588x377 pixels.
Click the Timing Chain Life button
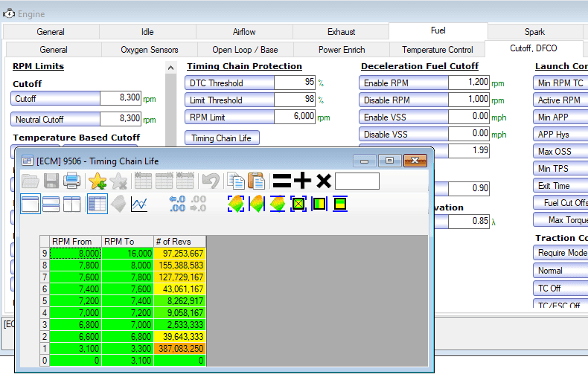click(x=222, y=138)
